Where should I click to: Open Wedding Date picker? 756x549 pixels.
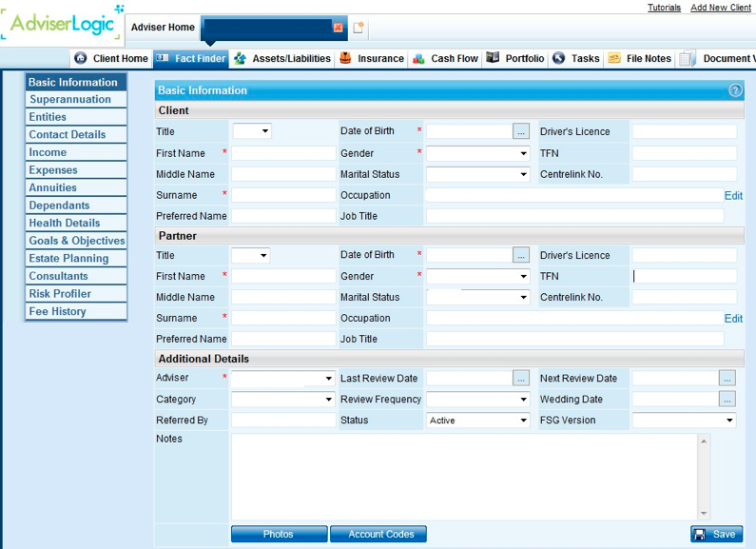pyautogui.click(x=727, y=399)
